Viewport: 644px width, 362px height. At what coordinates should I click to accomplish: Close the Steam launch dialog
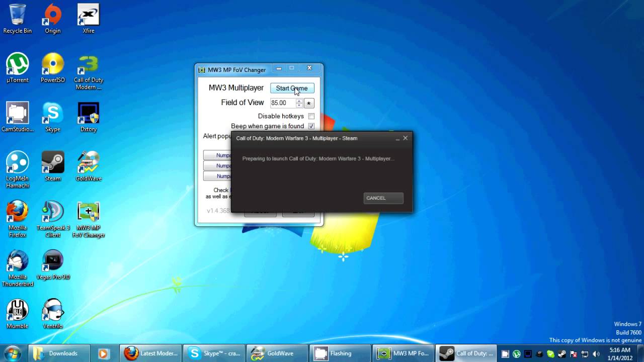pos(406,138)
